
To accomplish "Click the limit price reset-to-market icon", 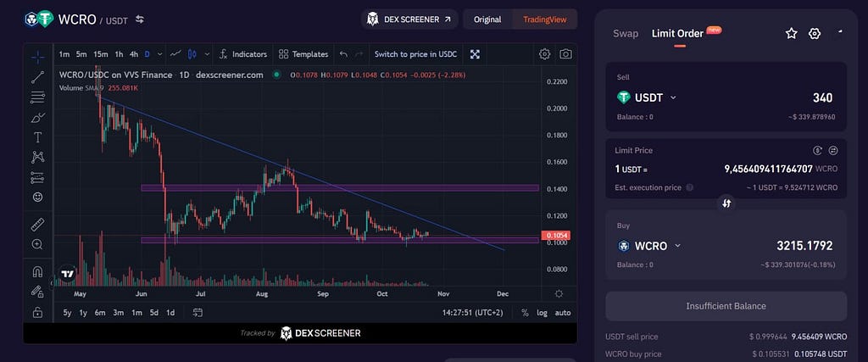I will [x=818, y=150].
